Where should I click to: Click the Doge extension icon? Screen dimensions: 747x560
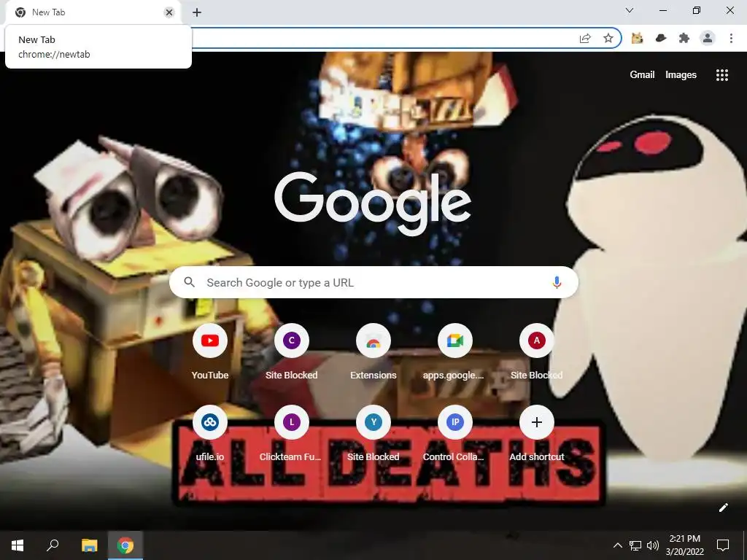[x=638, y=38]
